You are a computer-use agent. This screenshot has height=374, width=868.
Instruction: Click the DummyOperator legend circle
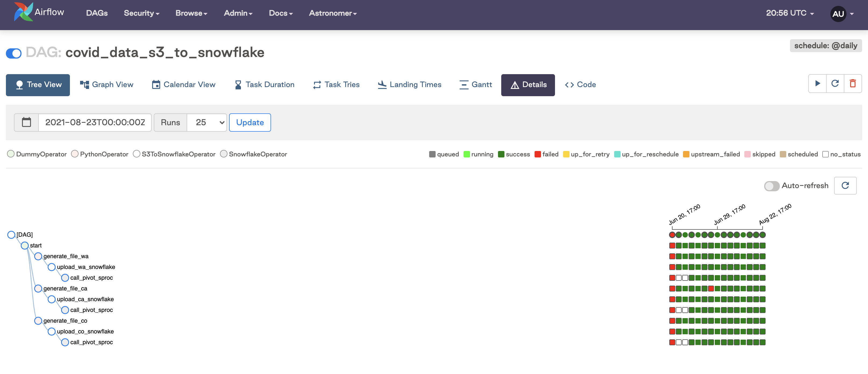coord(11,154)
